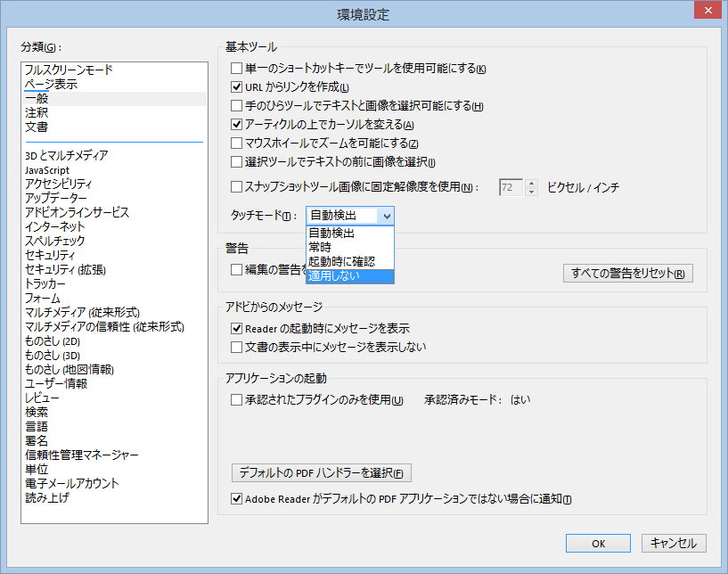
Task: Select the 読み上げ category
Action: tap(47, 497)
